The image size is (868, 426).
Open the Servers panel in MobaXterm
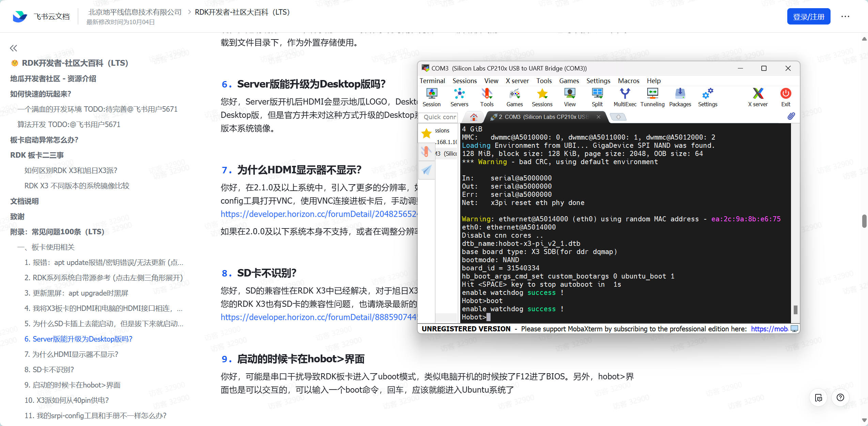coord(459,97)
